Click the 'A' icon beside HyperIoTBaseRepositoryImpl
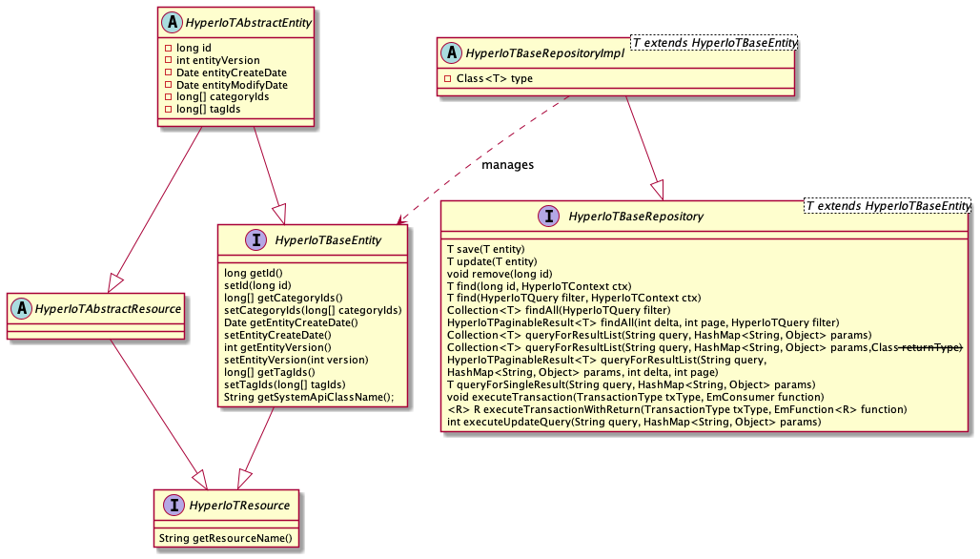This screenshot has height=559, width=980. [x=451, y=54]
